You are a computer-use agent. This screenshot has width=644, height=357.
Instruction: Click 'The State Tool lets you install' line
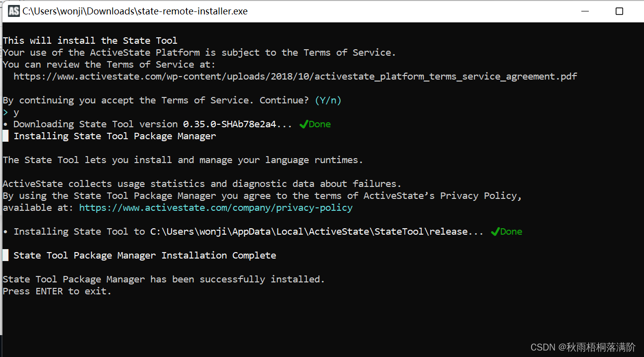click(x=183, y=160)
